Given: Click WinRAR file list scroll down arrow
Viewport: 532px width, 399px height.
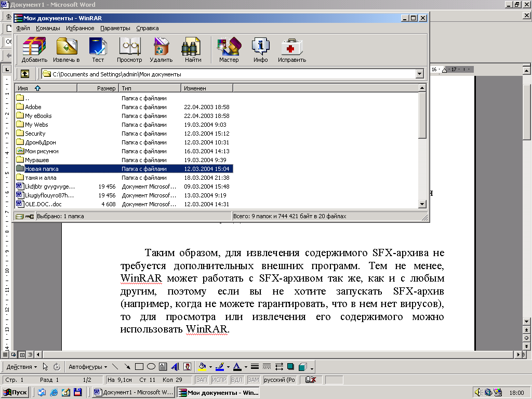Looking at the screenshot, I should (422, 204).
